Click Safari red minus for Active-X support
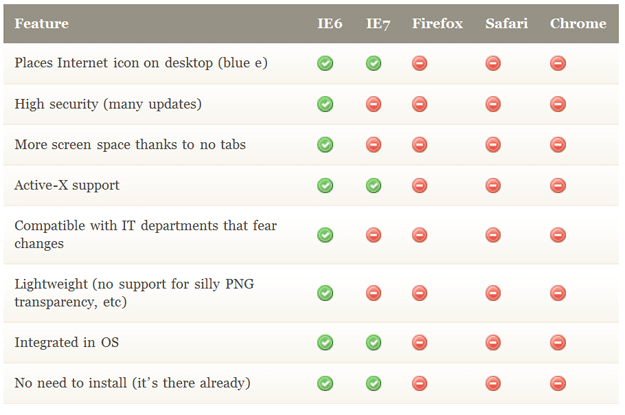Viewport: 625px width, 415px height. [x=493, y=185]
